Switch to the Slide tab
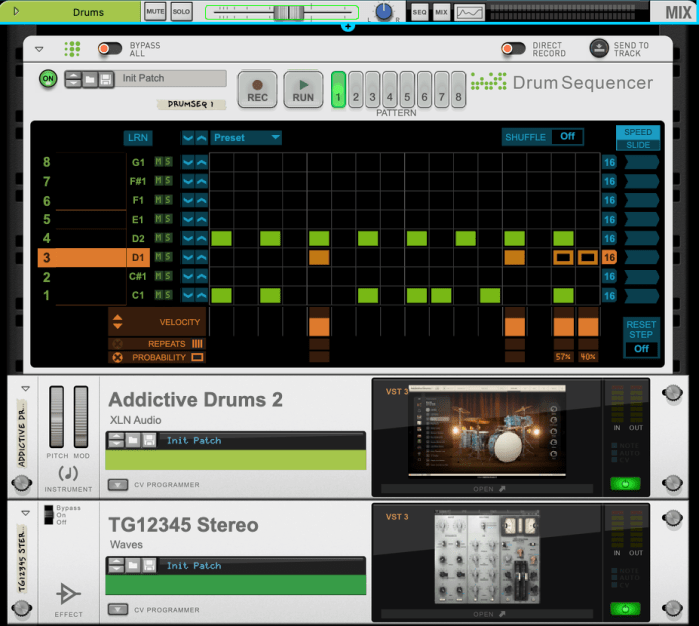The width and height of the screenshot is (699, 626). click(637, 145)
